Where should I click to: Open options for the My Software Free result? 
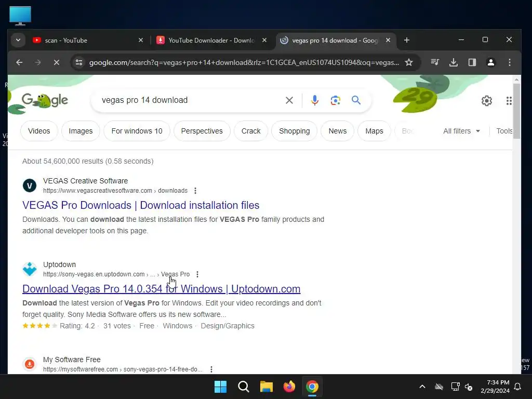(x=211, y=369)
